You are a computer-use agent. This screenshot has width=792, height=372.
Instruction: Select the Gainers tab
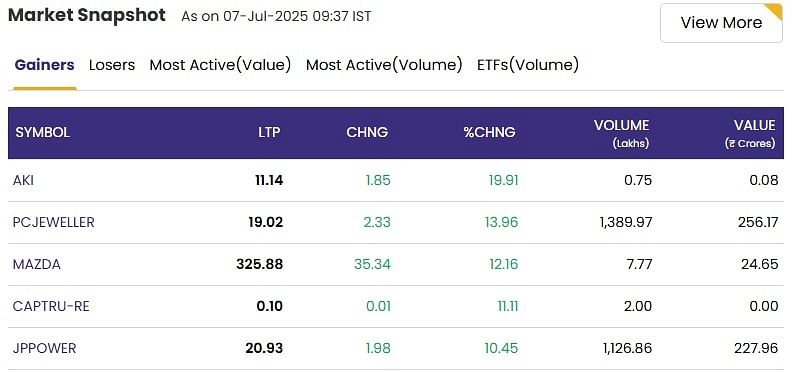click(44, 65)
